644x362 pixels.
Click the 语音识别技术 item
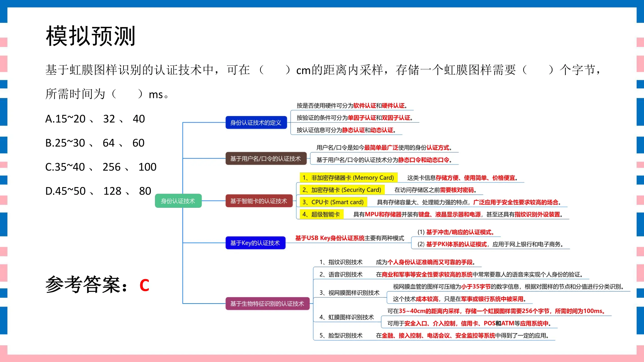point(341,274)
